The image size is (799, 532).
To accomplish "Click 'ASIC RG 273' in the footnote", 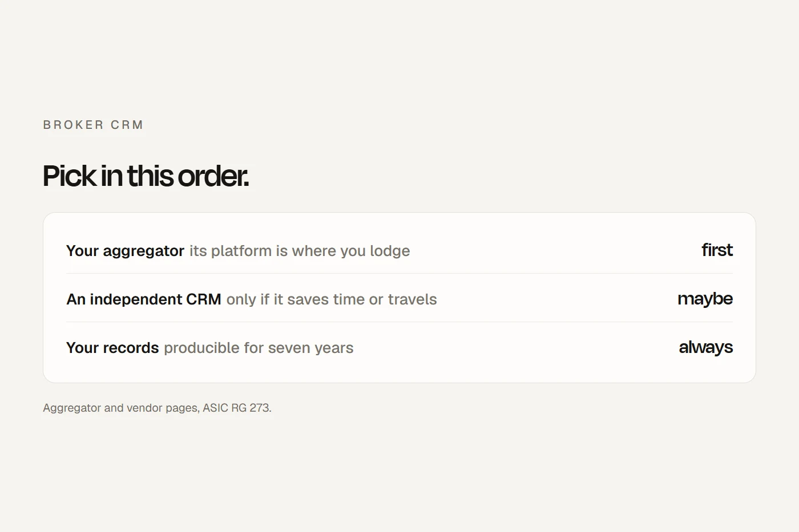I will [x=236, y=408].
